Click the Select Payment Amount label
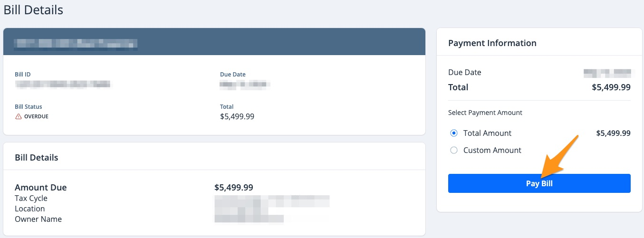The image size is (644, 238). [x=485, y=113]
